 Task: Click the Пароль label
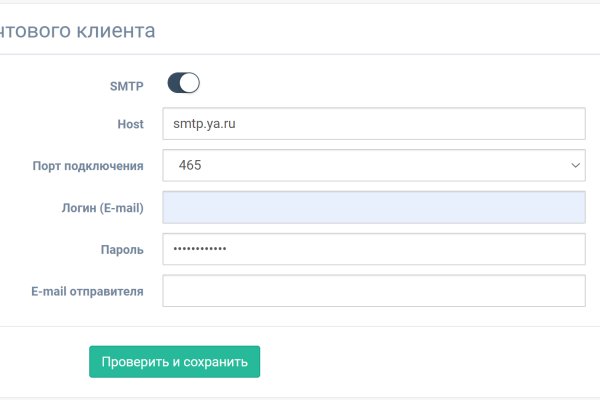pos(123,250)
